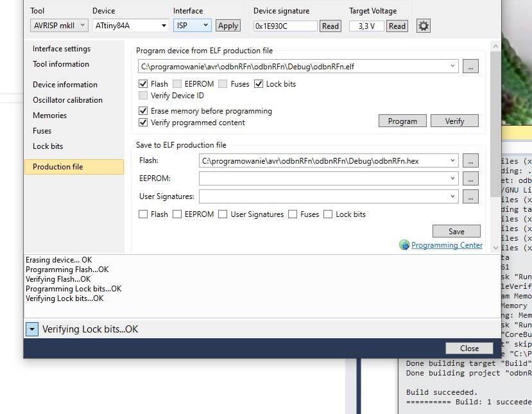The height and width of the screenshot is (414, 532).
Task: Click the Programming Center globe icon
Action: point(404,245)
